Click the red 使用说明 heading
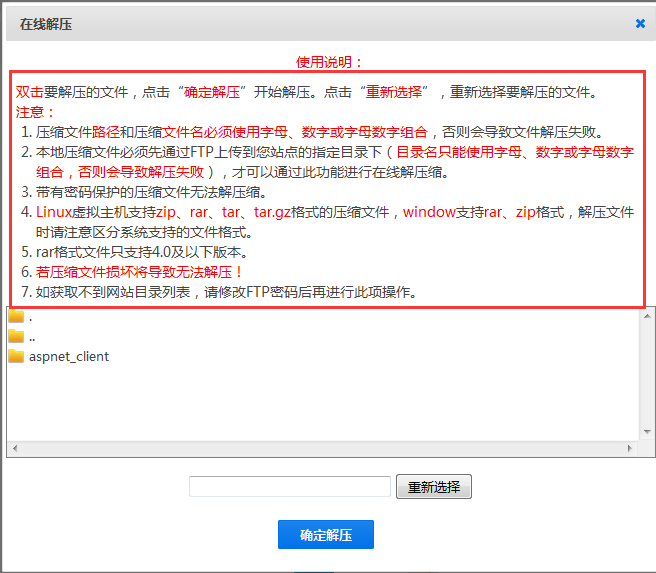The height and width of the screenshot is (573, 656). tap(330, 61)
